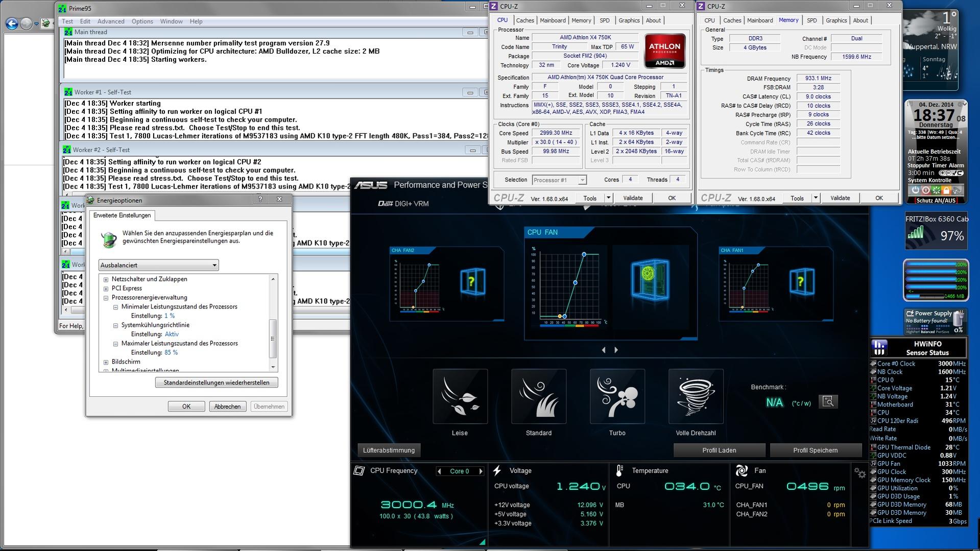
Task: Open Prime95 Test menu
Action: tap(67, 21)
